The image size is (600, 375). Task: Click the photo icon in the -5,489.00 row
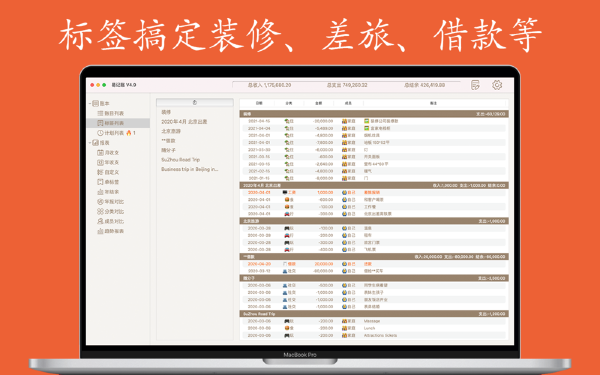367,128
